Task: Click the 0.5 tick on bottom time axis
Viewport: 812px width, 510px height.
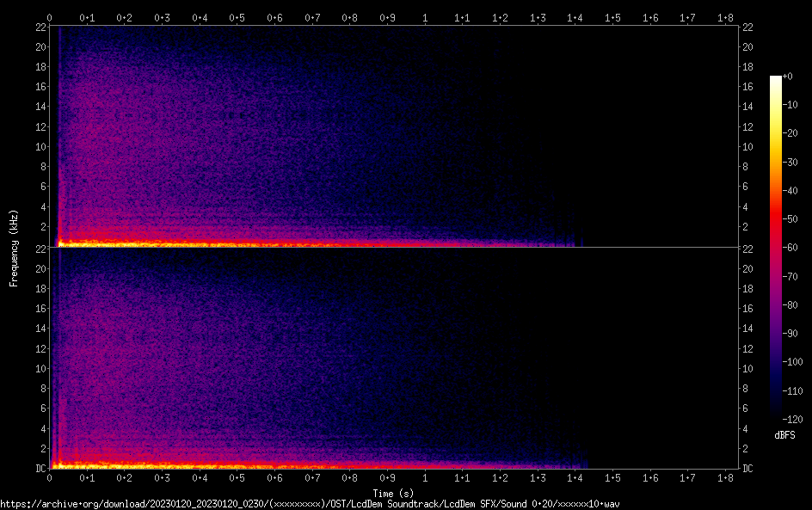Action: 237,478
